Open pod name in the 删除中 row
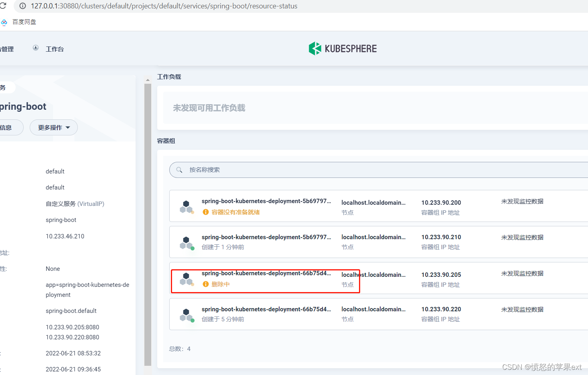The width and height of the screenshot is (588, 375). [x=266, y=273]
